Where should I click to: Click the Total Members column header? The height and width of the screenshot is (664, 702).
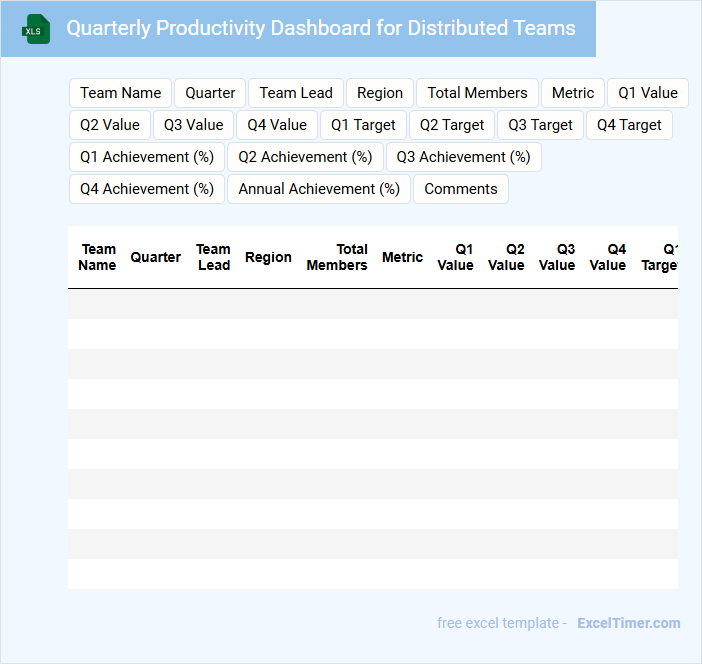337,257
